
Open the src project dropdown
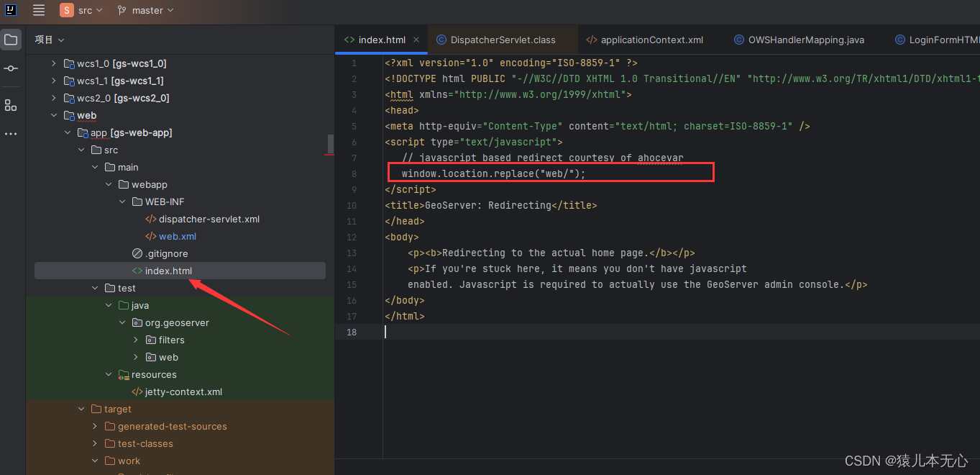pyautogui.click(x=82, y=10)
